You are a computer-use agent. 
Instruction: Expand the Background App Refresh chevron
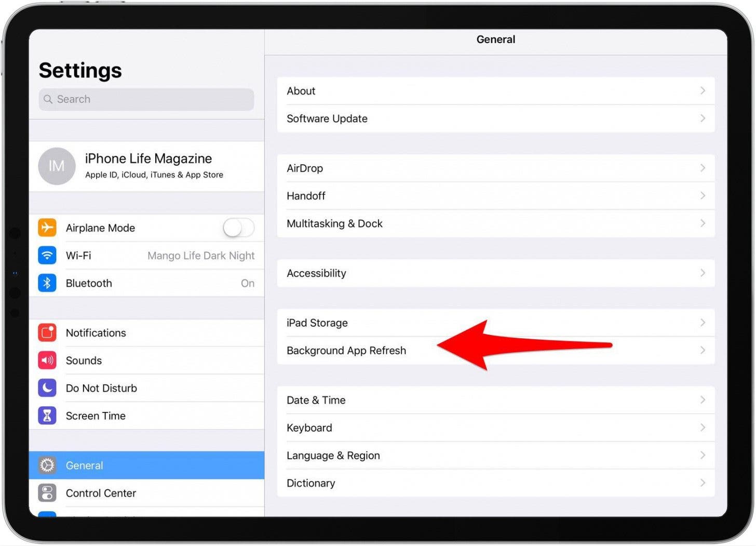[x=703, y=350]
